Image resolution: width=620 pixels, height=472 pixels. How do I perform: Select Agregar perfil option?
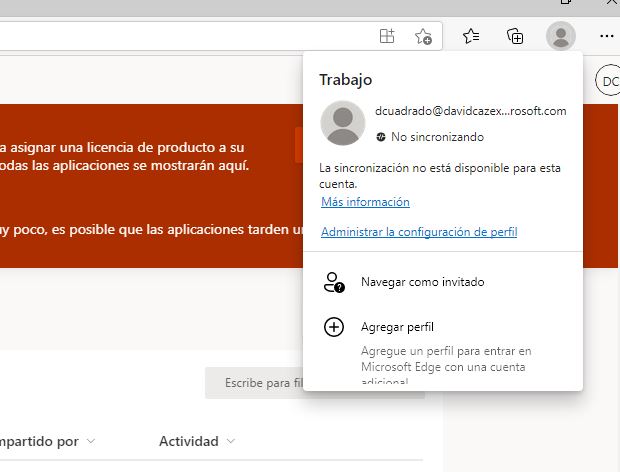[443, 327]
